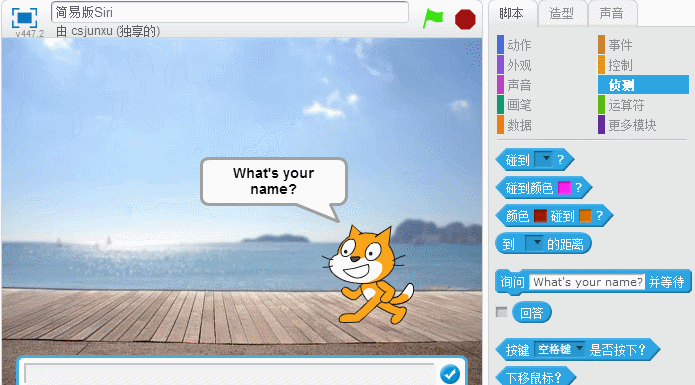Viewport: 695px width, 385px height.
Task: Select the 运算符 operators block category
Action: point(626,105)
